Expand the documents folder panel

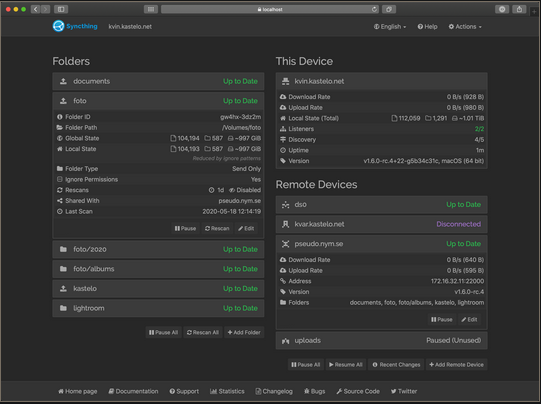[x=158, y=81]
